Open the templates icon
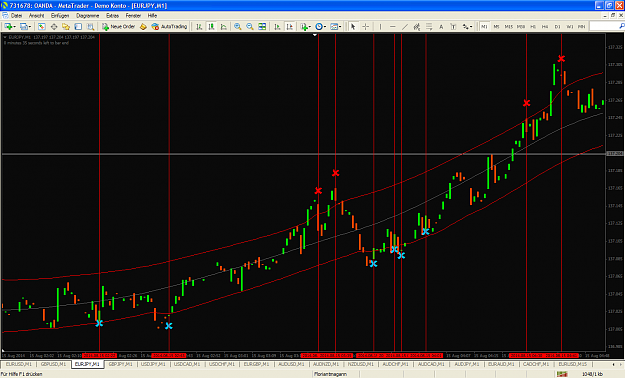The width and height of the screenshot is (625, 378). point(334,26)
